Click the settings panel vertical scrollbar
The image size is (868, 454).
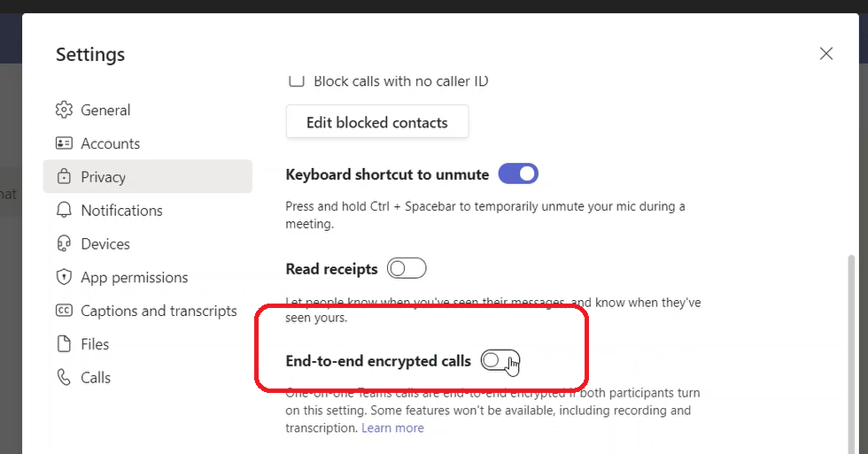[851, 354]
